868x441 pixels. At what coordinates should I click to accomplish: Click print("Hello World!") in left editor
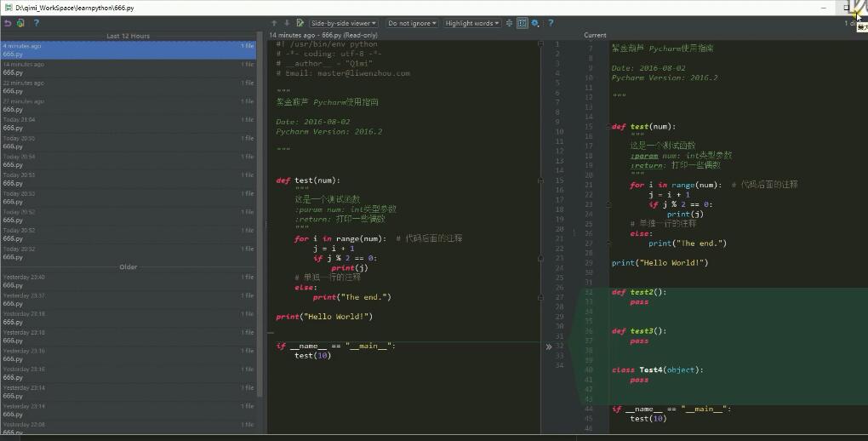324,317
